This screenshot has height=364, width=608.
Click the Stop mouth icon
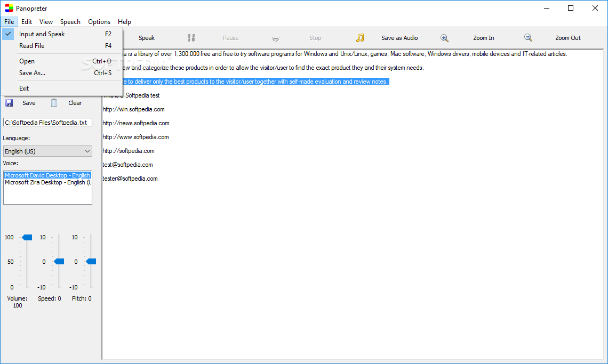click(276, 38)
